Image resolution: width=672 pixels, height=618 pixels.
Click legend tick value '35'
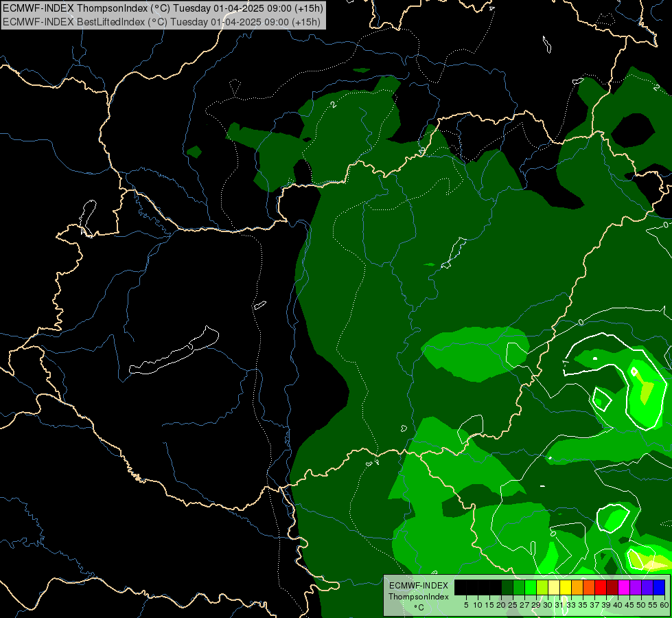tap(583, 605)
